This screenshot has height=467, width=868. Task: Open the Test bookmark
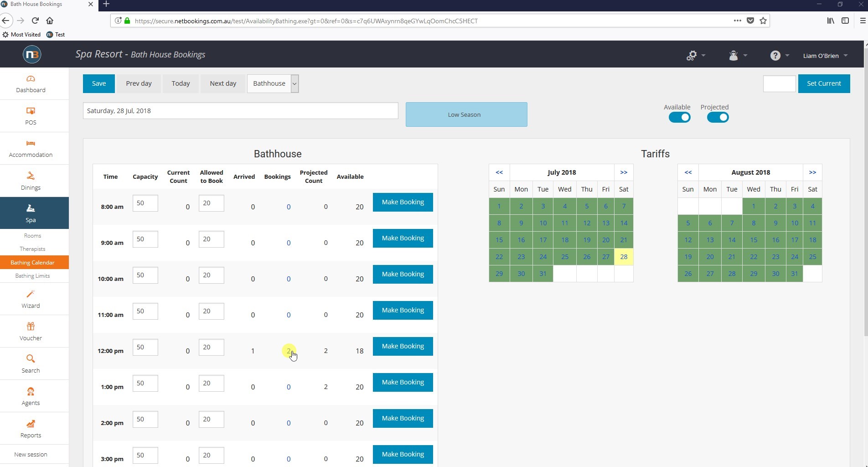click(56, 35)
